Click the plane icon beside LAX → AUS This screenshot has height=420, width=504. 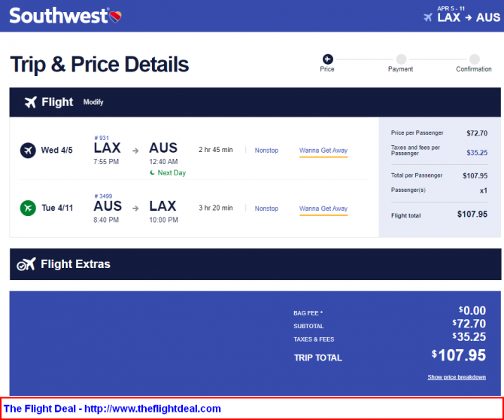click(x=428, y=17)
